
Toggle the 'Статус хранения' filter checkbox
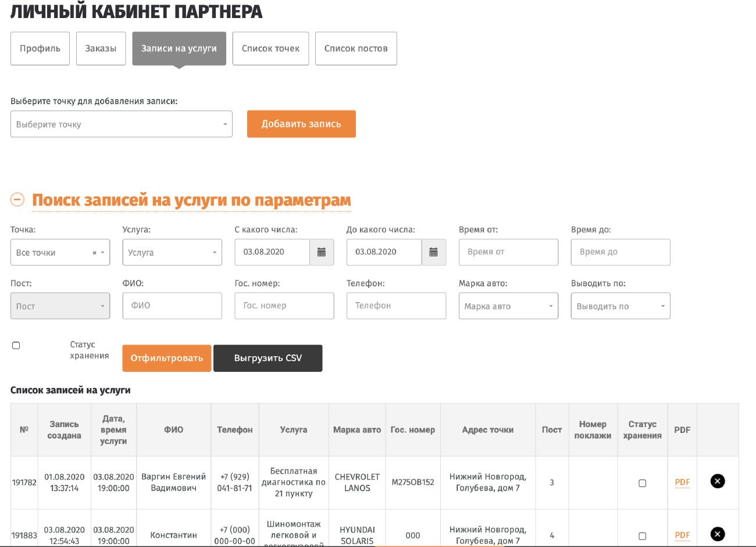point(16,346)
